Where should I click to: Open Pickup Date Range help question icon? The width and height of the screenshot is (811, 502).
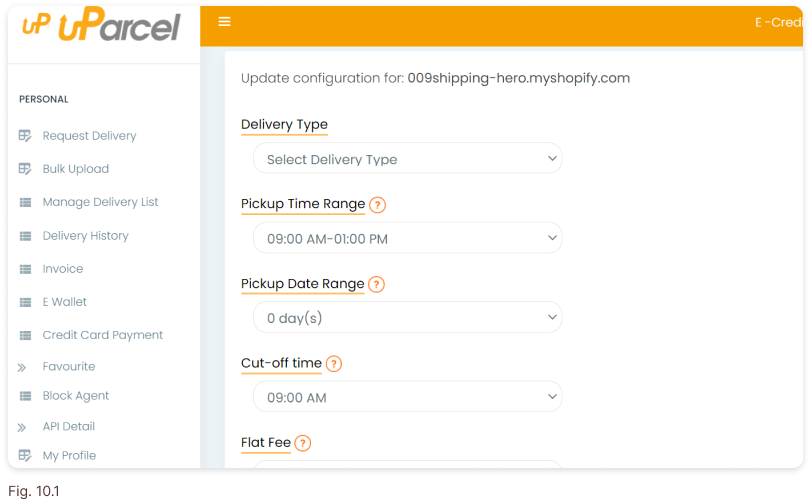tap(377, 284)
